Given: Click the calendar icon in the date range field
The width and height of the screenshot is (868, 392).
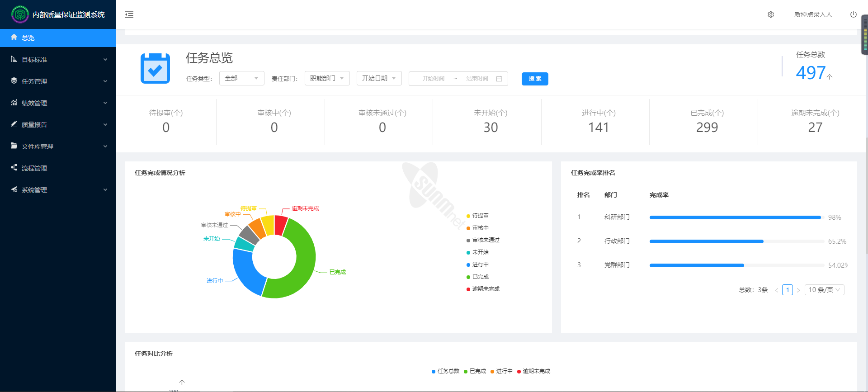Looking at the screenshot, I should coord(499,79).
